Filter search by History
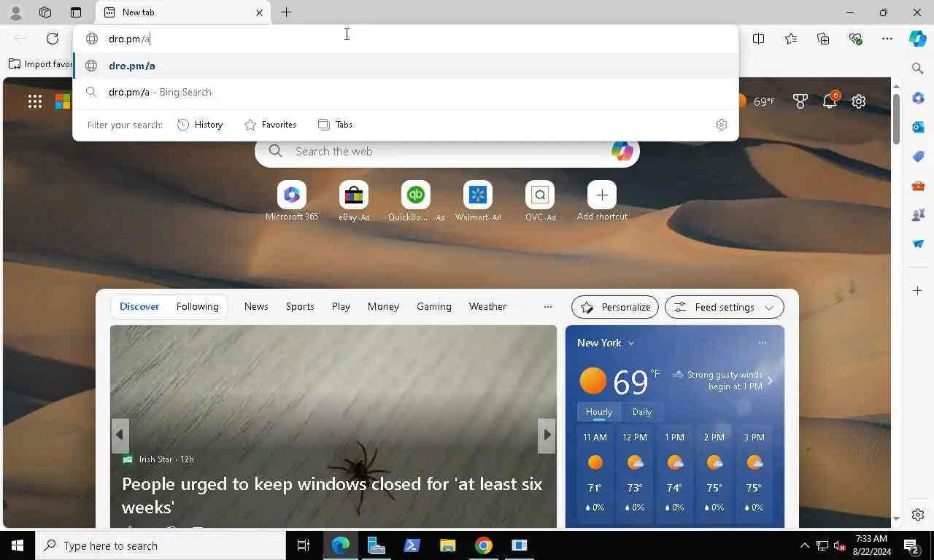The width and height of the screenshot is (934, 560). 200,125
